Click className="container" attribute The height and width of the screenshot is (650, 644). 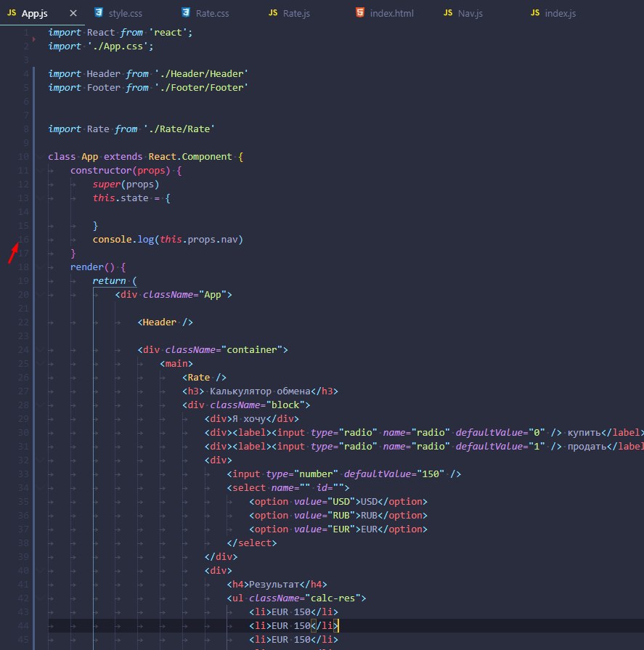(224, 350)
